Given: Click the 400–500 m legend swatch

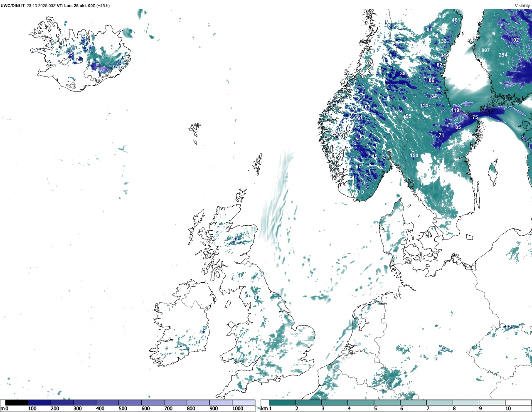Looking at the screenshot, I should pyautogui.click(x=107, y=402).
